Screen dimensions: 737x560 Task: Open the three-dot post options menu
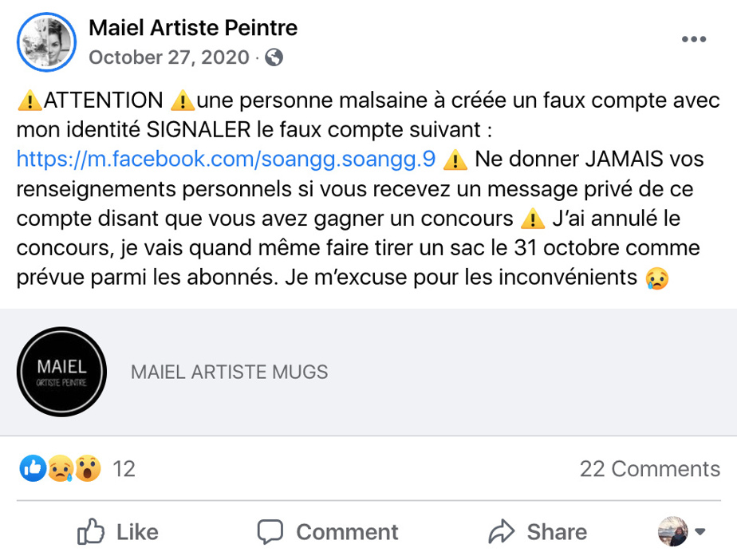(693, 40)
